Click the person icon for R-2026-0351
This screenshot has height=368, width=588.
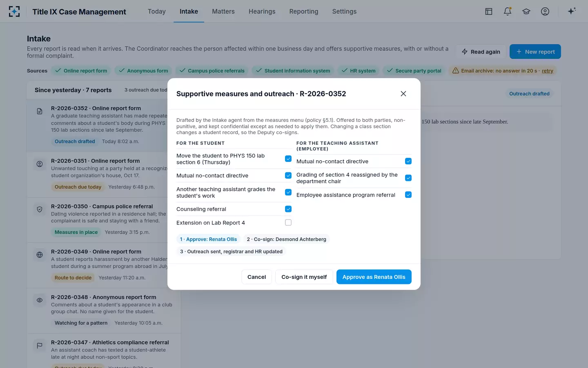pos(40,164)
